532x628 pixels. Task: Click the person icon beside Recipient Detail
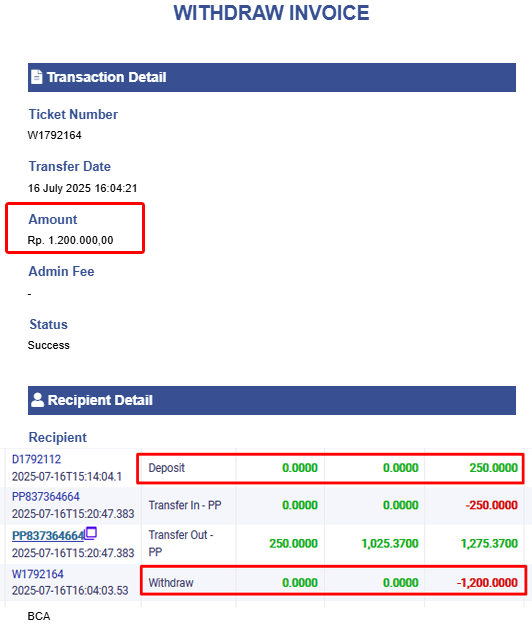37,400
